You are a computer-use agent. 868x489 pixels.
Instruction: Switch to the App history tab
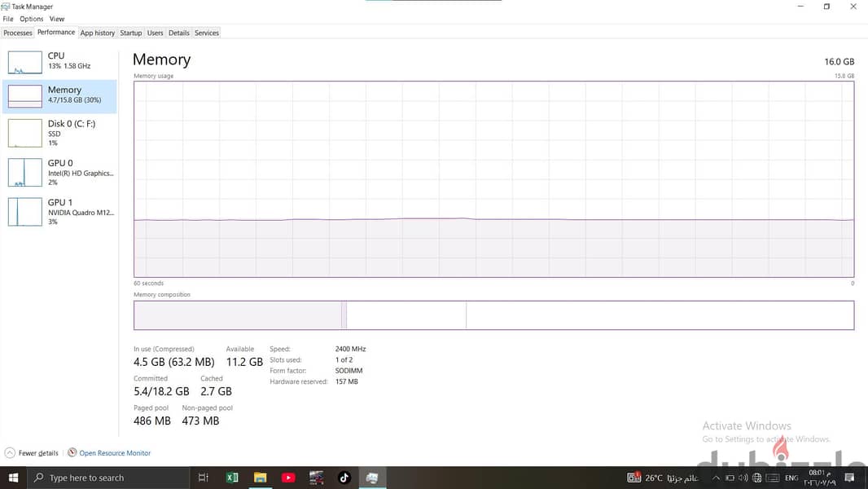(x=98, y=33)
